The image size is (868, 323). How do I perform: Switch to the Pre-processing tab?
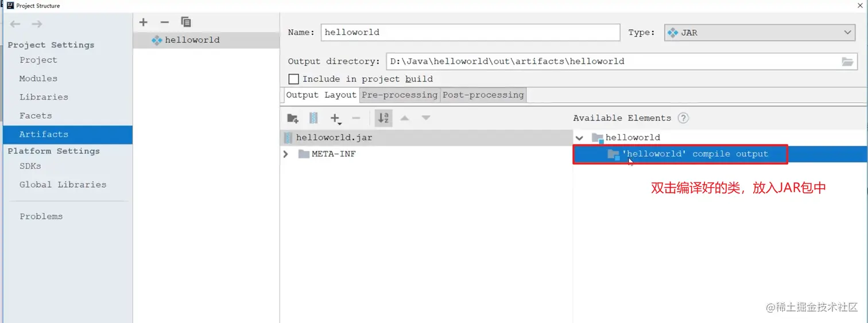tap(400, 95)
